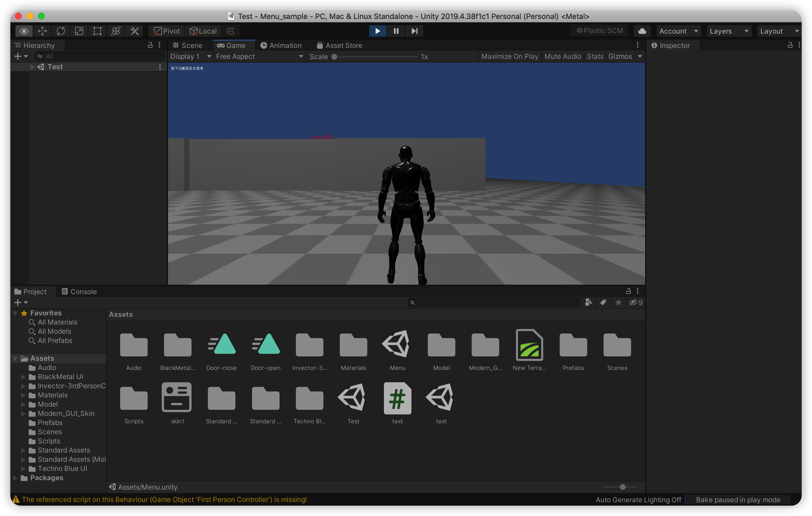
Task: Toggle Mute Audio in Game view
Action: tap(562, 56)
